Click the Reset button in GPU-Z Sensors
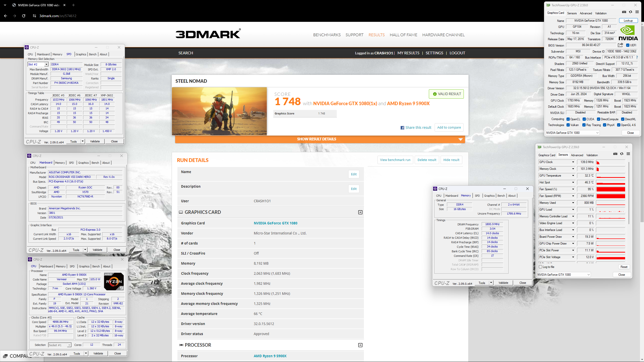 pyautogui.click(x=624, y=267)
